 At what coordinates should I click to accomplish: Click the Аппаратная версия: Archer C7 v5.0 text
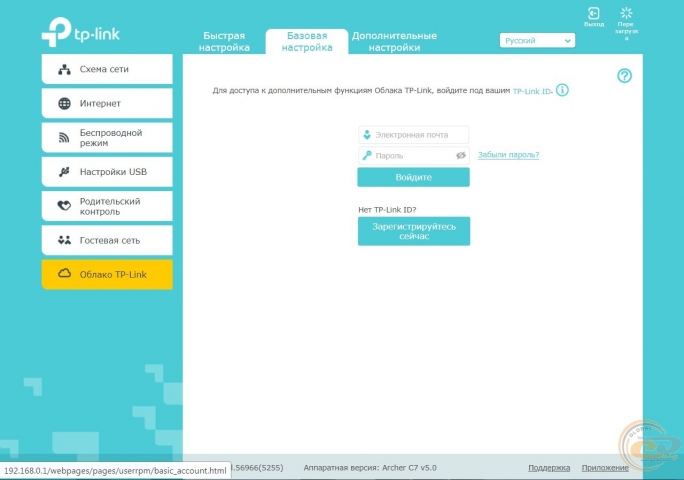[370, 468]
